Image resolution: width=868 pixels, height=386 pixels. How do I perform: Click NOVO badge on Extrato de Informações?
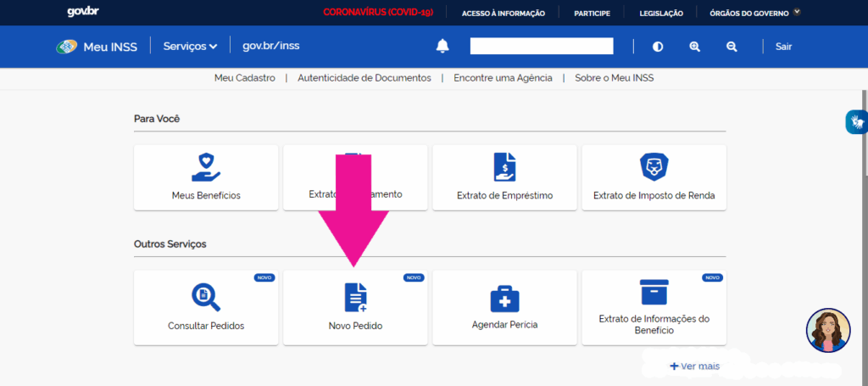[x=712, y=277]
